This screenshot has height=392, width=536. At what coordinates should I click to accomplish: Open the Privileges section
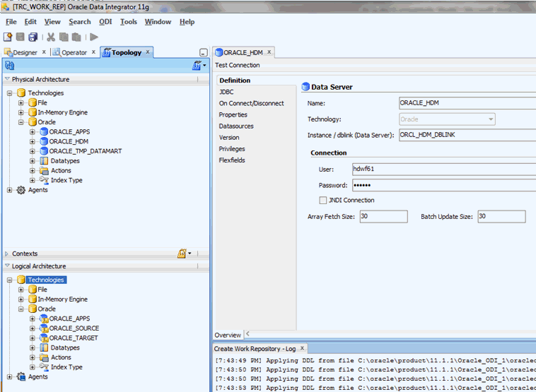coord(232,149)
